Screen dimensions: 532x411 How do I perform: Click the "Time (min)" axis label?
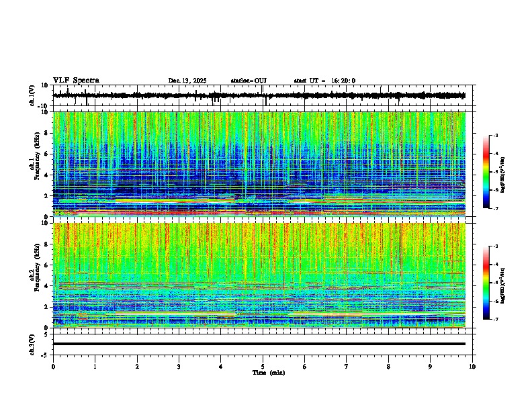tap(269, 373)
